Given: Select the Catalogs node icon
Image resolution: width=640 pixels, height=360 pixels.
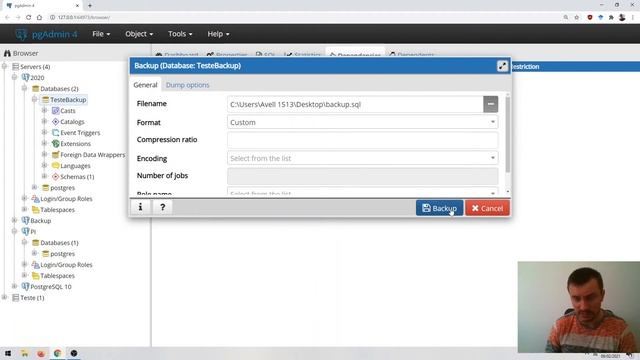Looking at the screenshot, I should tap(56, 122).
